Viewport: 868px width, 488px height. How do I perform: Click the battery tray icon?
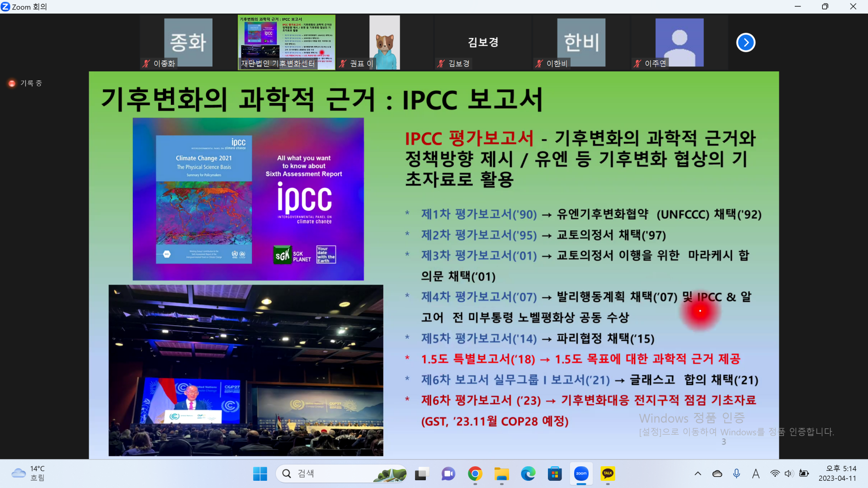pyautogui.click(x=804, y=474)
